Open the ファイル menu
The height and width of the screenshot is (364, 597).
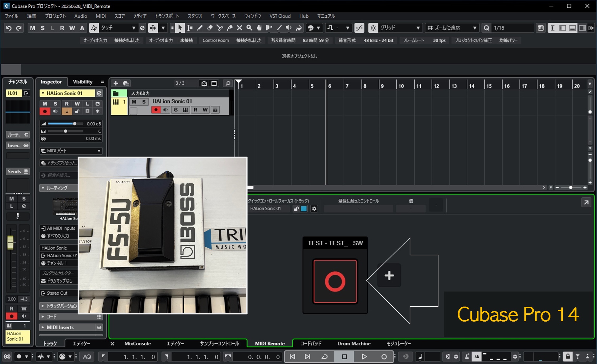tap(11, 16)
